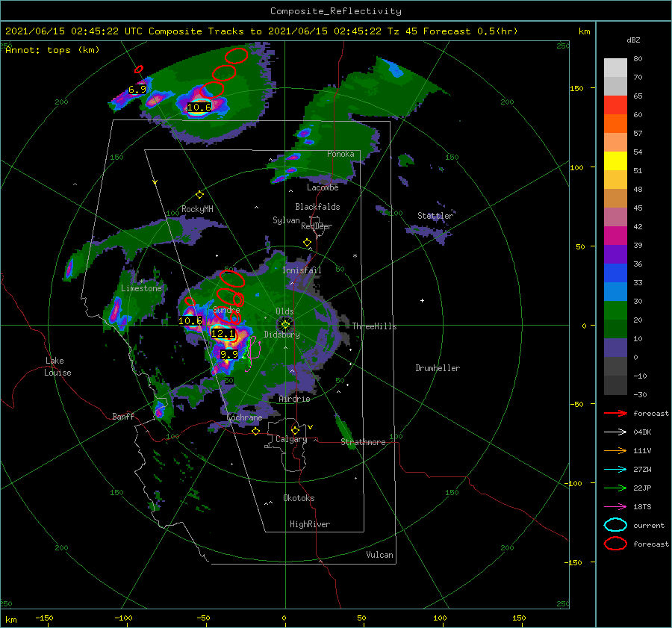The width and height of the screenshot is (672, 628).
Task: Click the Calgary city label
Action: (x=291, y=439)
